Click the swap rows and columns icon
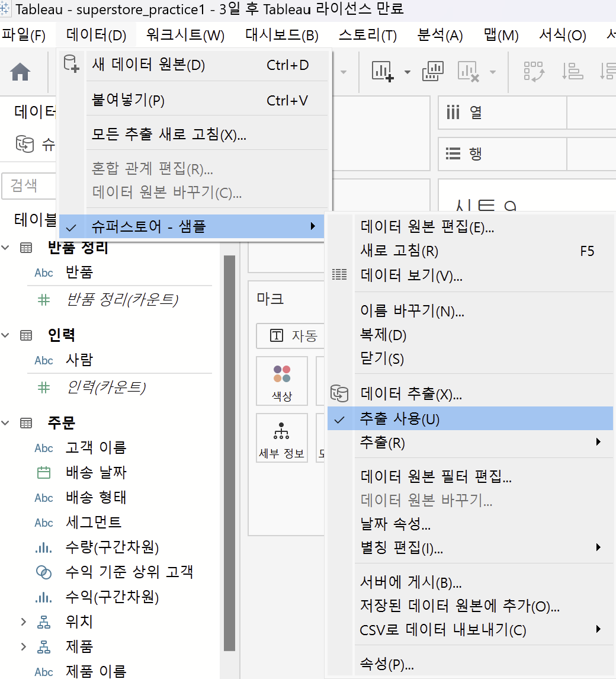 click(534, 72)
